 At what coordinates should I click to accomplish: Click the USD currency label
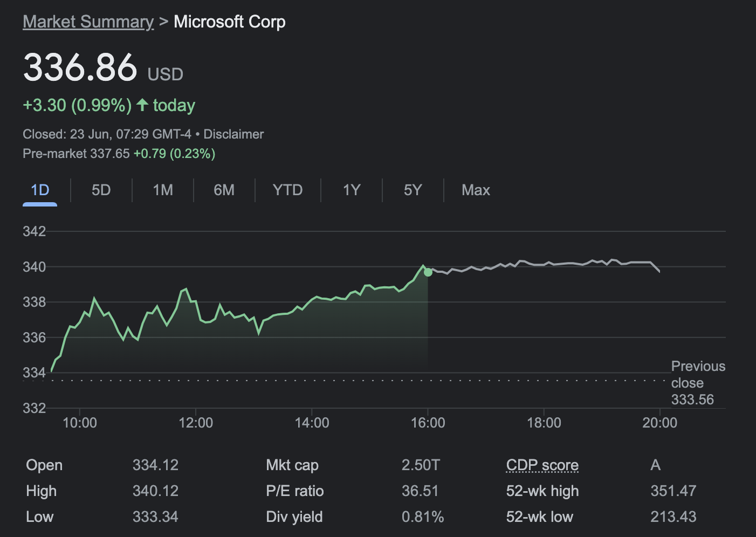(166, 74)
